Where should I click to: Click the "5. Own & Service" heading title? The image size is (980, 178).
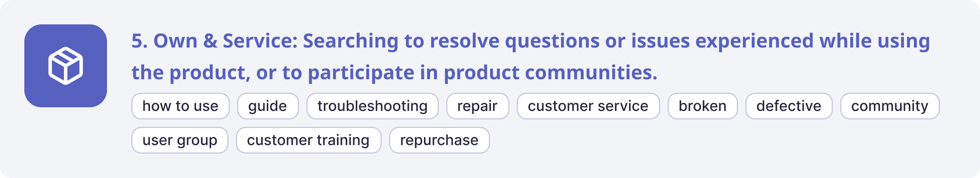(215, 41)
